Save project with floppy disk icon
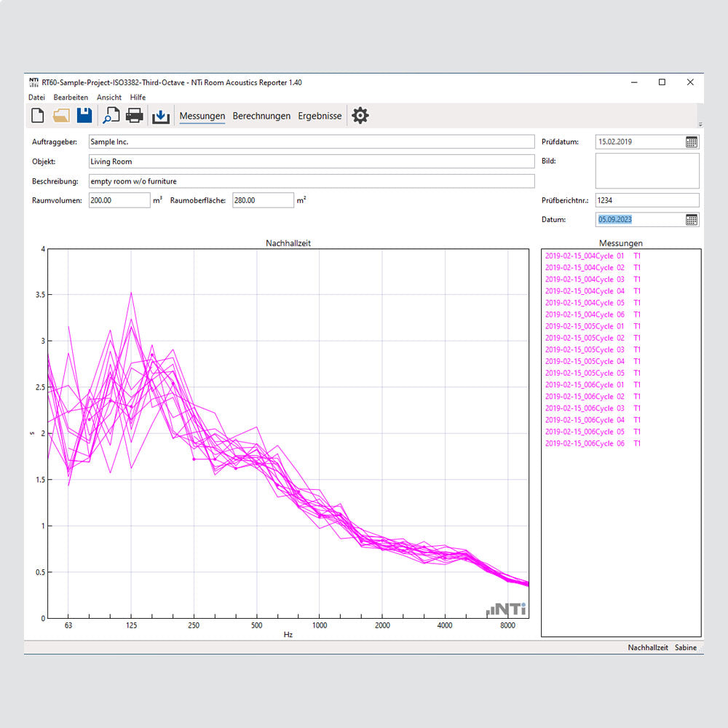Image resolution: width=728 pixels, height=728 pixels. click(84, 115)
